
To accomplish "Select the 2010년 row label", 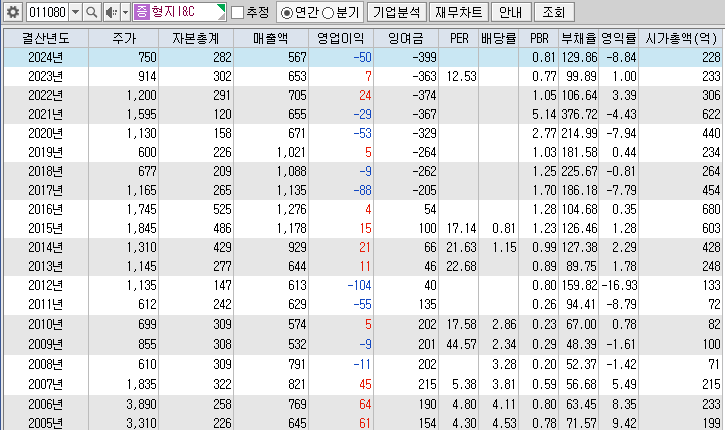I will click(45, 324).
